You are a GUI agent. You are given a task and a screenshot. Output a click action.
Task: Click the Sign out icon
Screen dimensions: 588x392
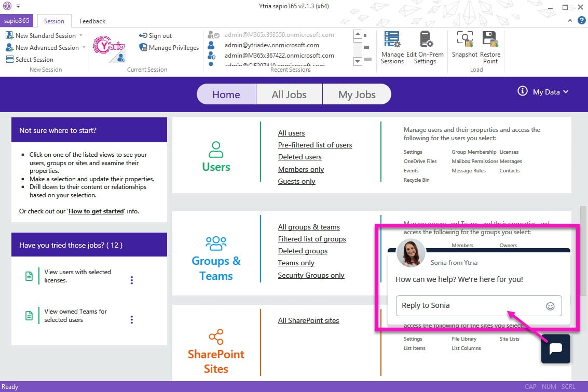tap(155, 36)
